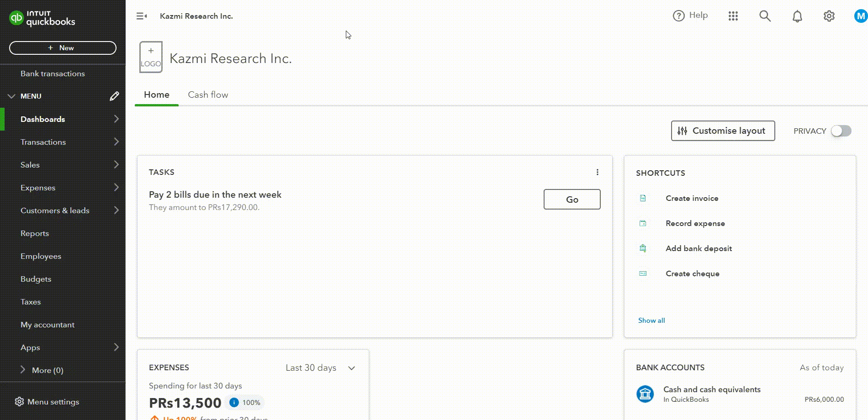Open Budgets in the sidebar

[x=36, y=279]
